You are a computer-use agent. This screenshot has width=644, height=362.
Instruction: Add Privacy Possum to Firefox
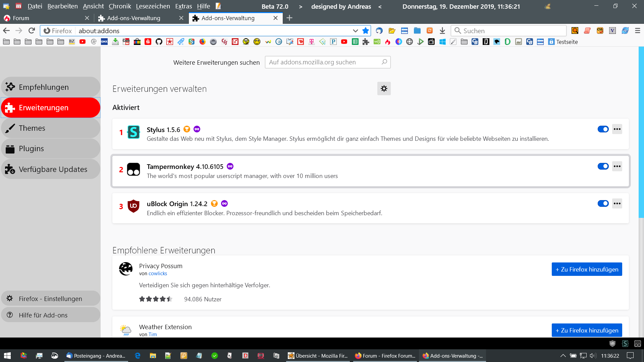[587, 269]
